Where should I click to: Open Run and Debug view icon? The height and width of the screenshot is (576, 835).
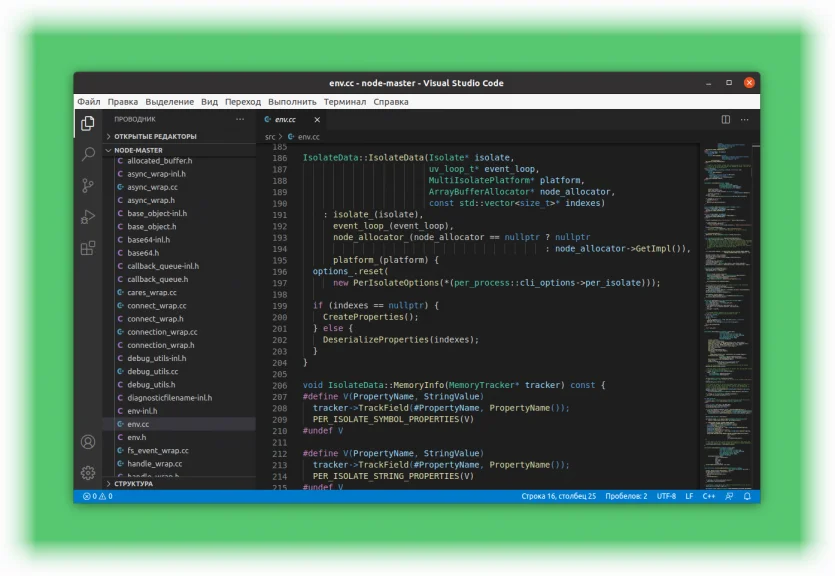(88, 216)
